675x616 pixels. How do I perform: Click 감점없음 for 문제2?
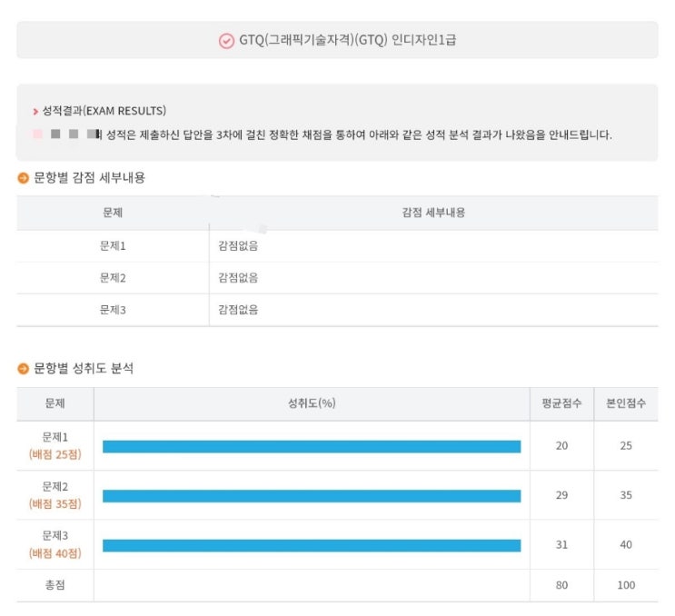[238, 278]
